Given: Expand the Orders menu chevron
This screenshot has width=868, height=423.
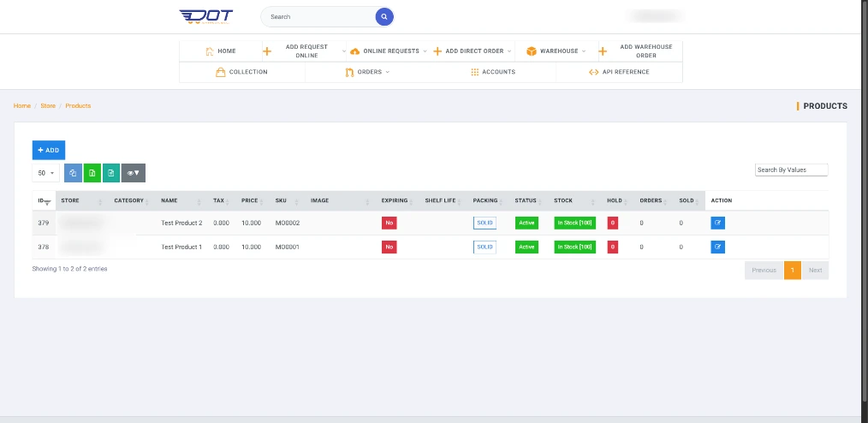Looking at the screenshot, I should click(x=388, y=72).
